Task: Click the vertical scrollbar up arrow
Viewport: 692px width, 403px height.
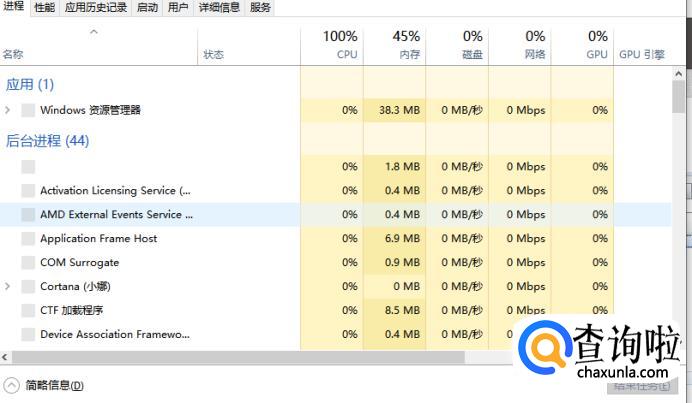Action: click(679, 74)
